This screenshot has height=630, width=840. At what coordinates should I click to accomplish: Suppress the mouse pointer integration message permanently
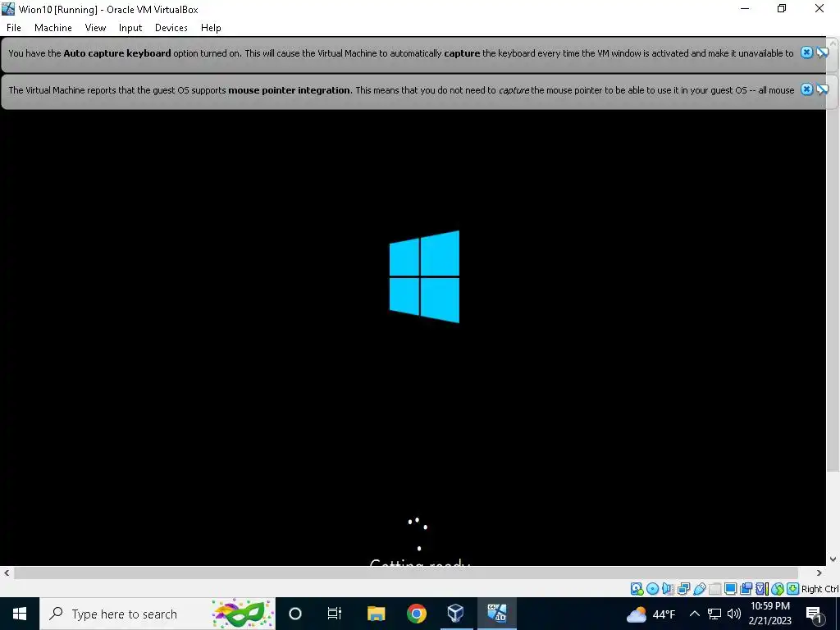tap(822, 89)
